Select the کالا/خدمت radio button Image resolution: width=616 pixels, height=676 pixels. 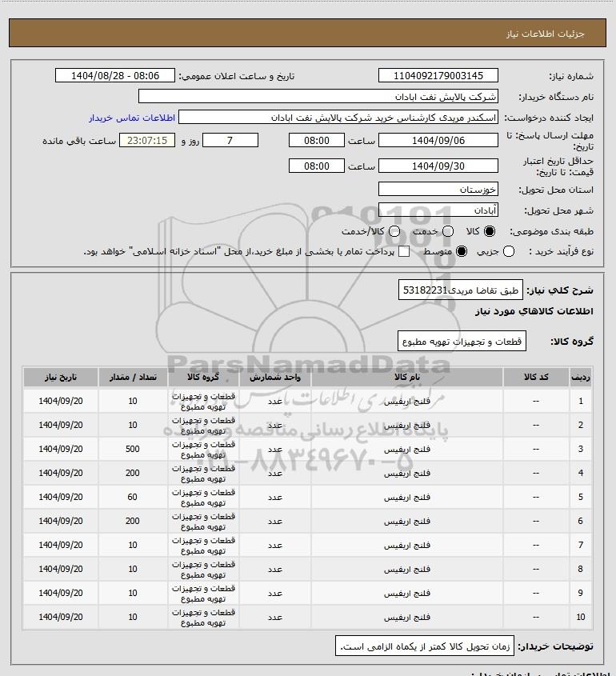[x=394, y=231]
